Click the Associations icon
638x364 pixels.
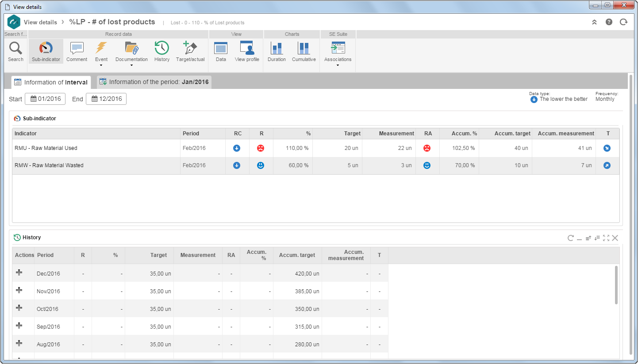click(338, 48)
